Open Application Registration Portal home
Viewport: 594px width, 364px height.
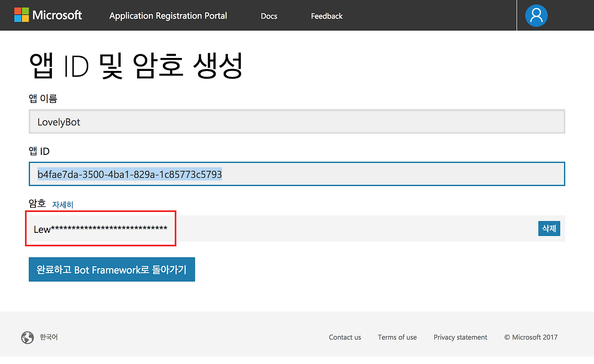pyautogui.click(x=168, y=16)
